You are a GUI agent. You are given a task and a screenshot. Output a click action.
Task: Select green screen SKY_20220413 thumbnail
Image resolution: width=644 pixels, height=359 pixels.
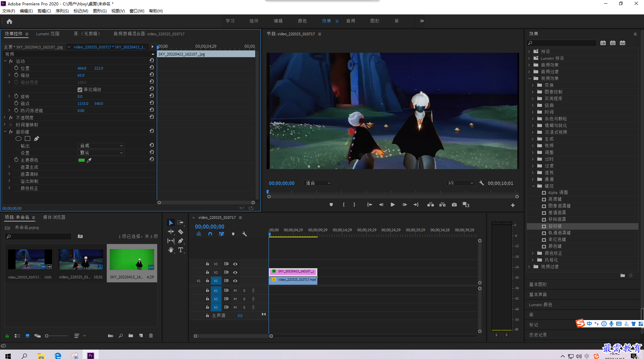click(x=132, y=260)
